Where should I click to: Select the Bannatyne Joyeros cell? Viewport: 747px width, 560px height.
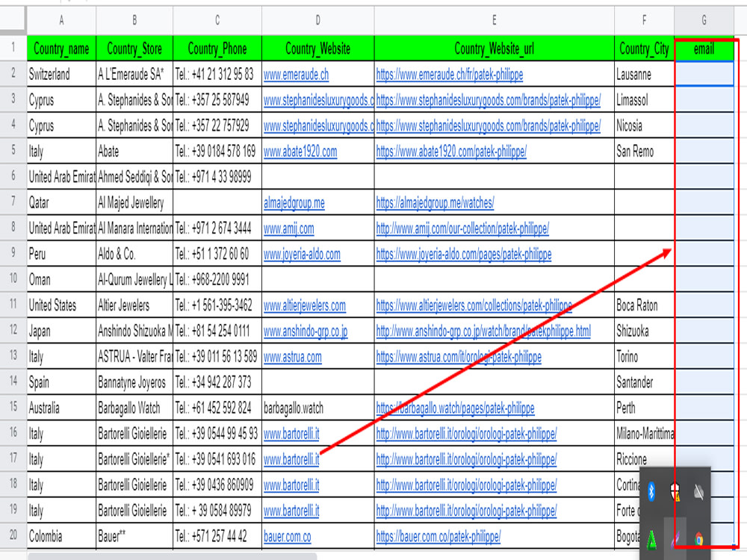click(134, 382)
